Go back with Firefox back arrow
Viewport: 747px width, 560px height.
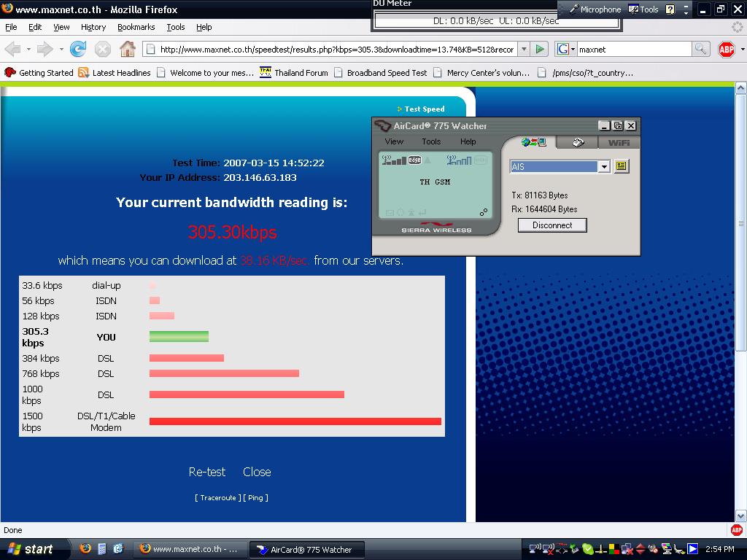[13, 49]
